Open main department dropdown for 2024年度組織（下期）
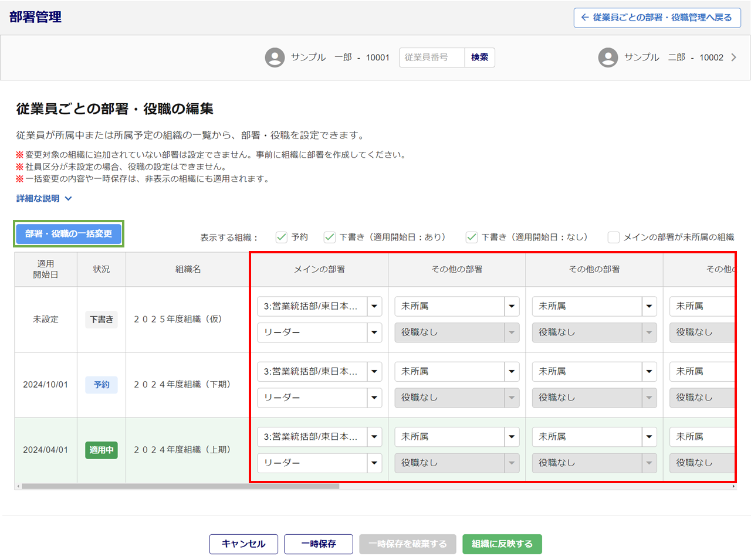Screen dimensions: 751x560 (320, 371)
